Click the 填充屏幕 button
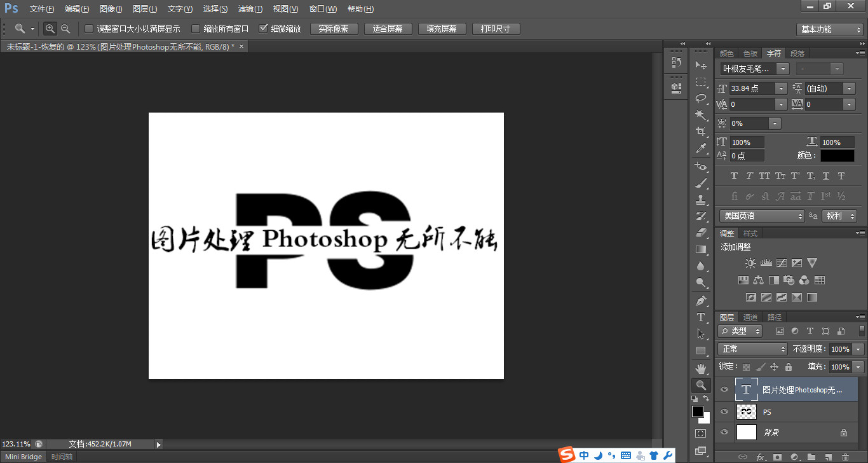The height and width of the screenshot is (463, 868). pos(442,29)
